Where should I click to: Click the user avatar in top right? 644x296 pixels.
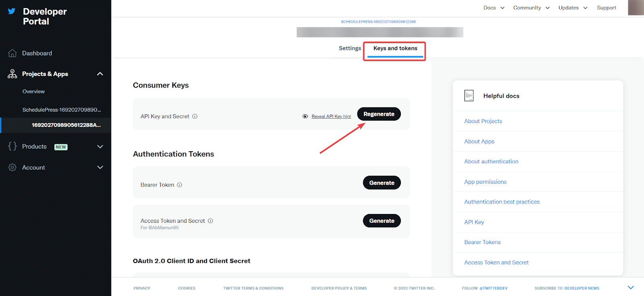(x=636, y=8)
